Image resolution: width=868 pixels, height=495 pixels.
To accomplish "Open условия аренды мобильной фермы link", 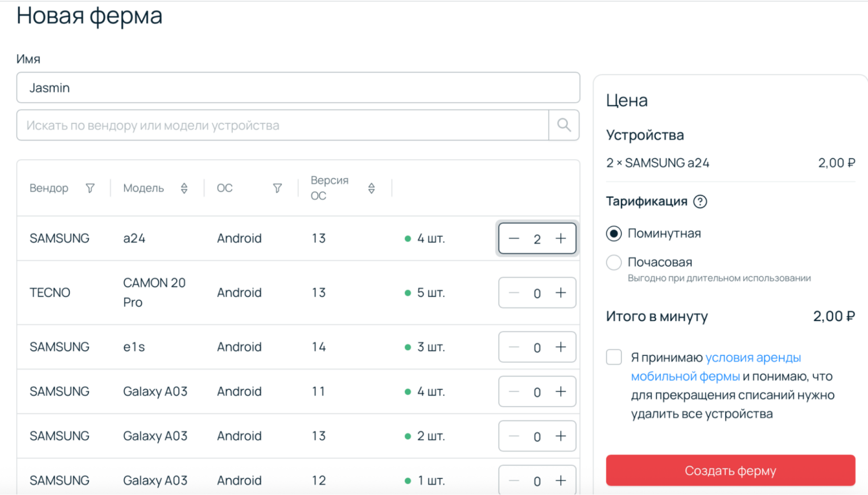I will coord(752,358).
